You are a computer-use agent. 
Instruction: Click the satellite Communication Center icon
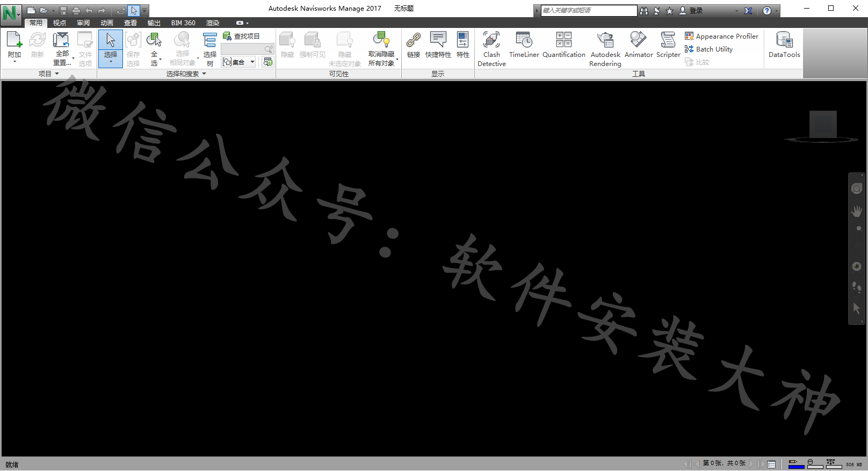click(657, 11)
